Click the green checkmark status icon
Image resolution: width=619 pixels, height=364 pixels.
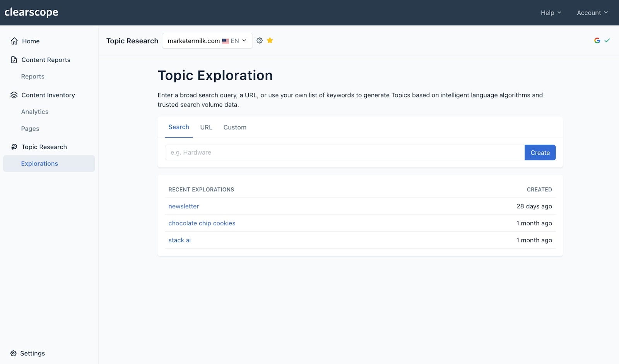607,40
